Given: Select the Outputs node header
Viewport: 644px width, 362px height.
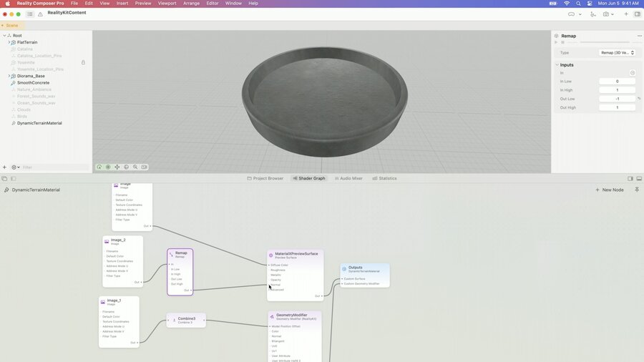Looking at the screenshot, I should tap(365, 269).
